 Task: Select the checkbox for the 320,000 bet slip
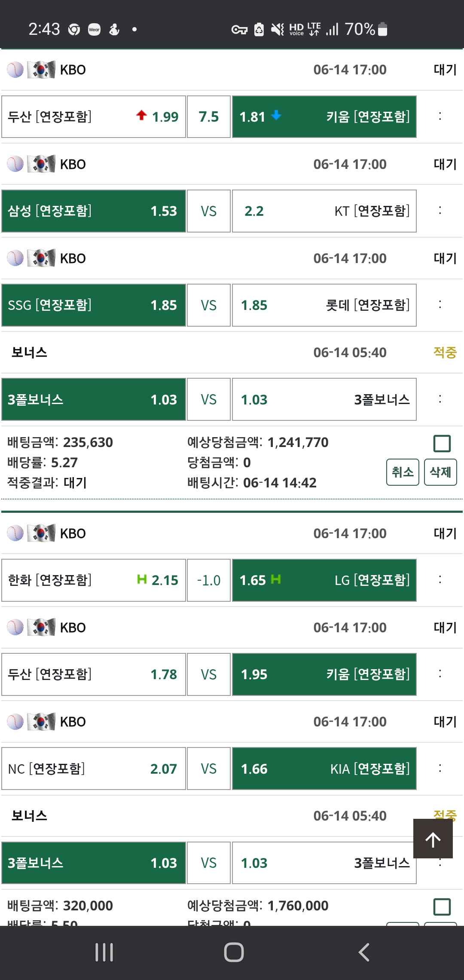(442, 906)
